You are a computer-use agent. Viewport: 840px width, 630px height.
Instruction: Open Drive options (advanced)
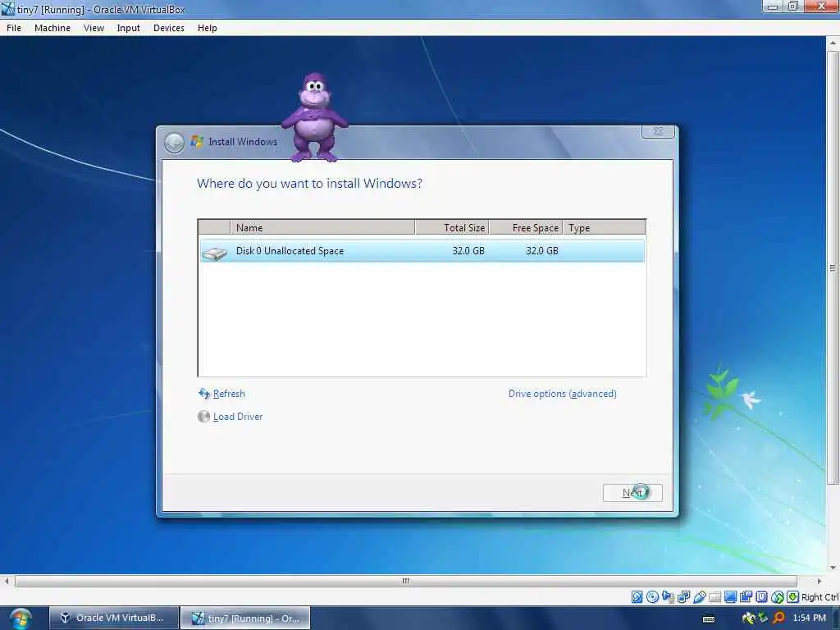click(563, 394)
